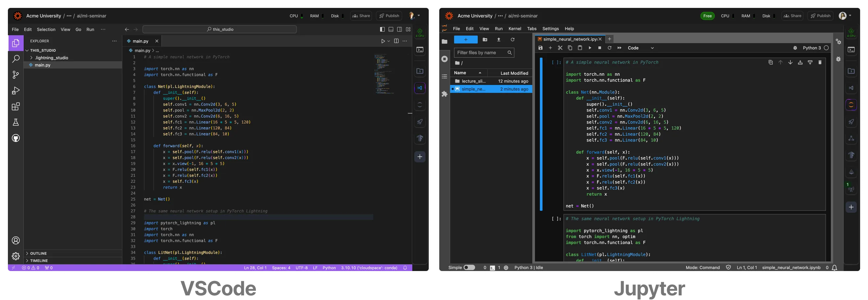
Task: Open Jupyter table of contents icon
Action: click(445, 77)
